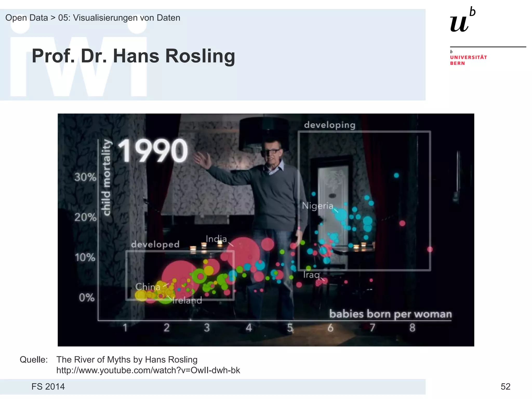The width and height of the screenshot is (532, 399).
Task: Click the 'babies born per woman' axis label
Action: coord(391,314)
